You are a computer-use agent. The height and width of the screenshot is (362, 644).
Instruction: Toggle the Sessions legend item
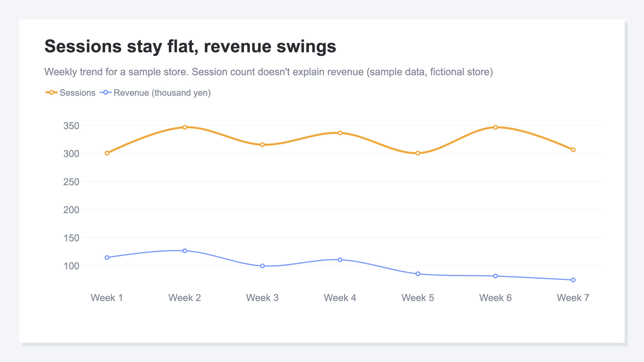(x=70, y=93)
